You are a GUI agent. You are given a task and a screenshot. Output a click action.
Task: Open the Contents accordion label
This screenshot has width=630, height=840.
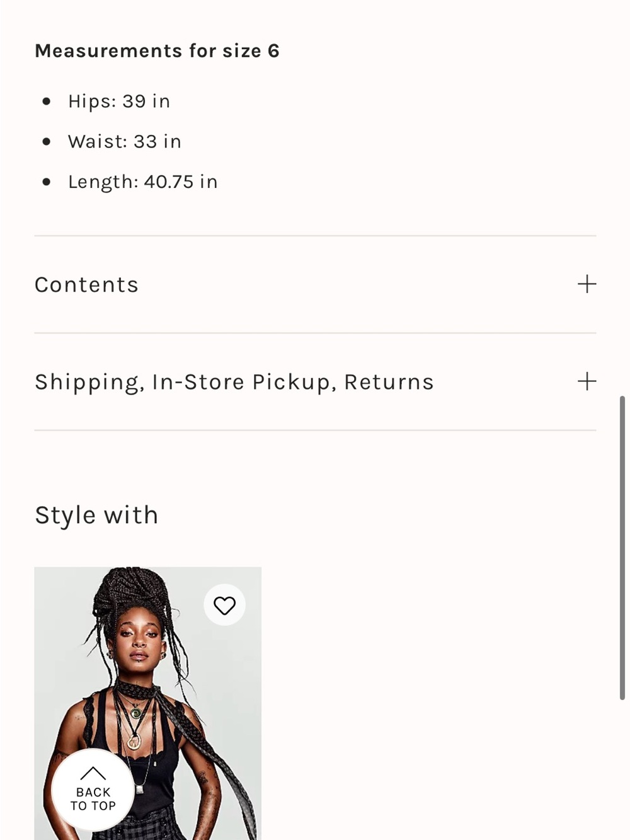click(x=86, y=285)
